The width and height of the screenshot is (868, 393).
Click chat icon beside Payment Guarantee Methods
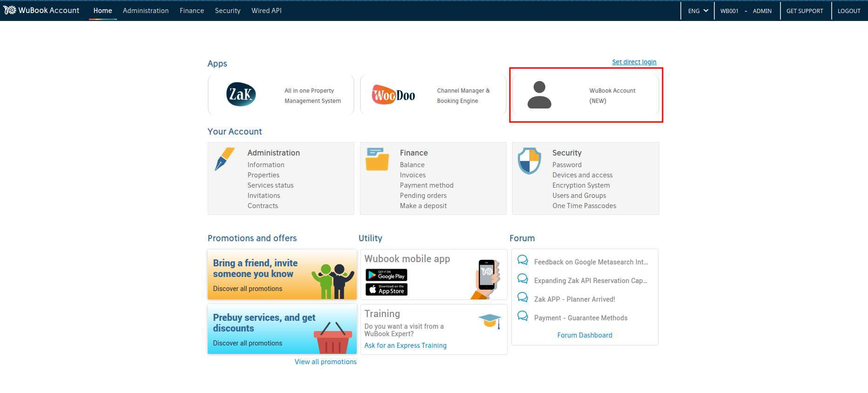coord(523,316)
